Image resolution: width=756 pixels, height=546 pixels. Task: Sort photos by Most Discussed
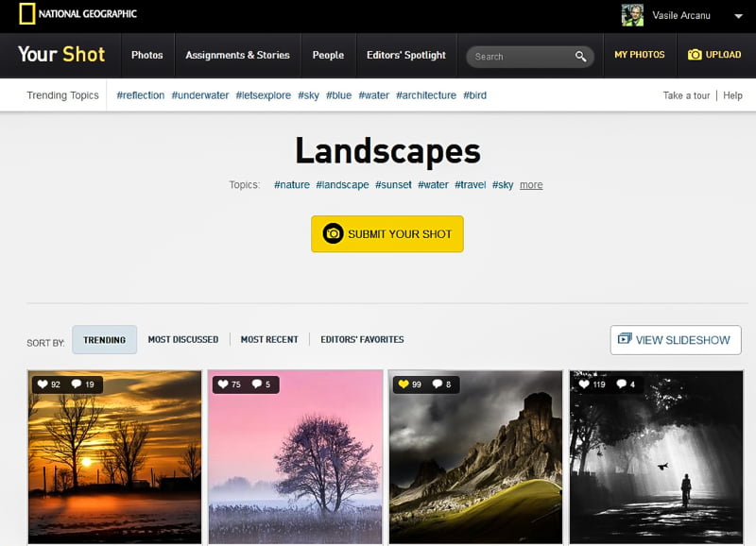pos(182,340)
